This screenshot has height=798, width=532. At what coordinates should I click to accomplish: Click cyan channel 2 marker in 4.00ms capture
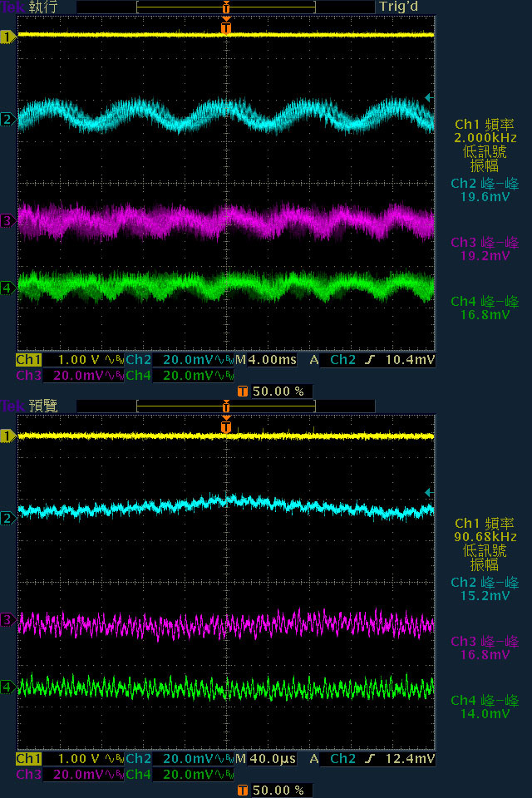pyautogui.click(x=7, y=120)
